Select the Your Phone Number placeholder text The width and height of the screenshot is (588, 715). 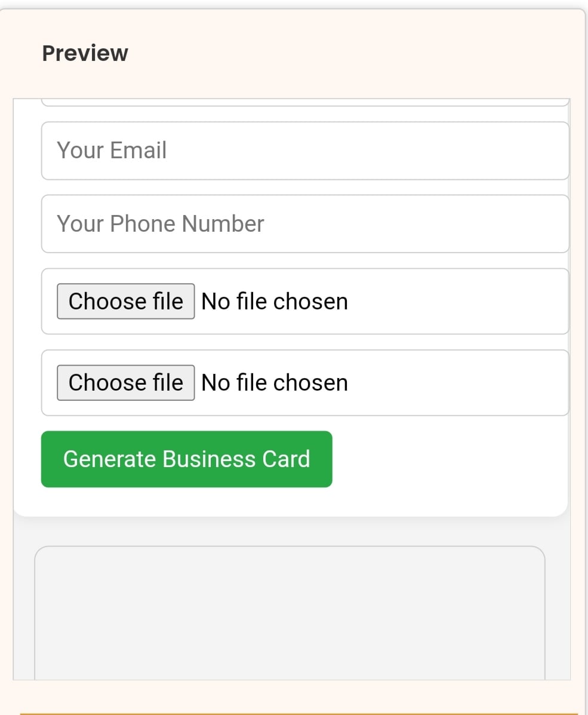point(160,224)
